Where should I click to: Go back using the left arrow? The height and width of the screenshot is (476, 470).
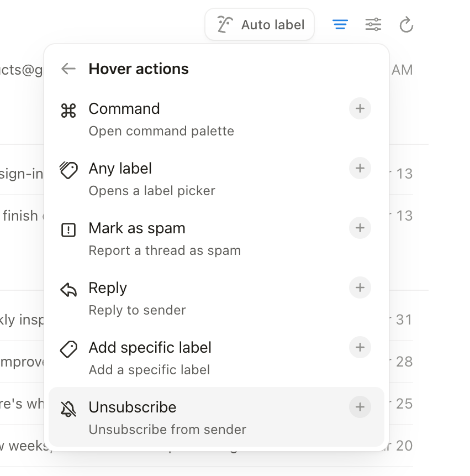(68, 69)
